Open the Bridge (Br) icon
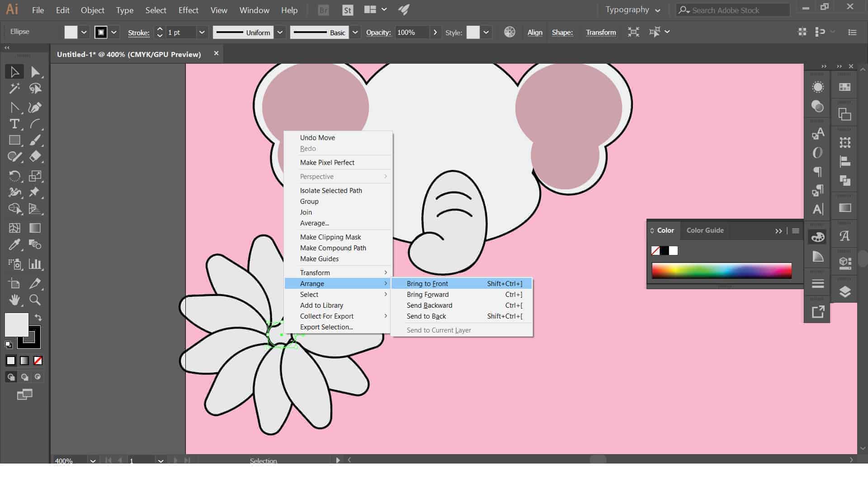The height and width of the screenshot is (488, 868). (323, 10)
